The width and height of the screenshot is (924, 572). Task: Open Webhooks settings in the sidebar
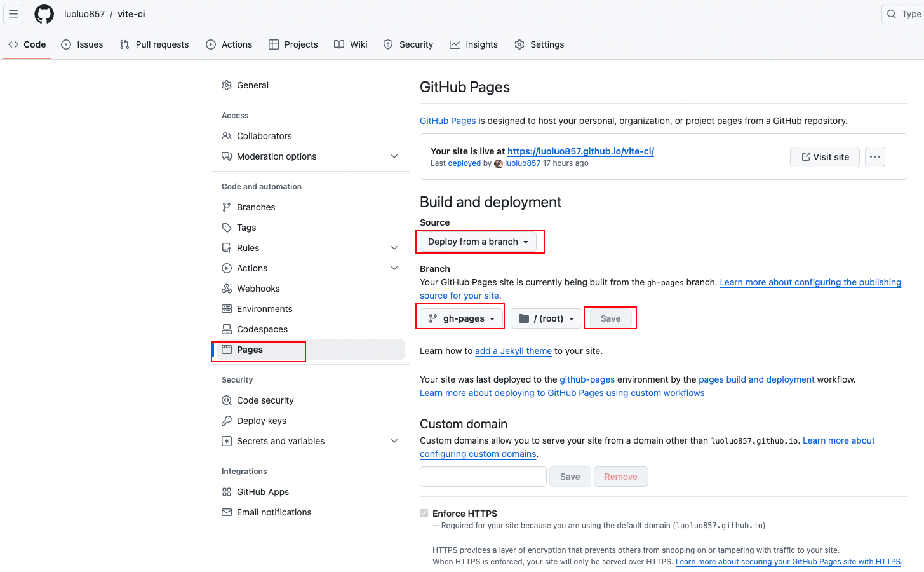(x=258, y=289)
